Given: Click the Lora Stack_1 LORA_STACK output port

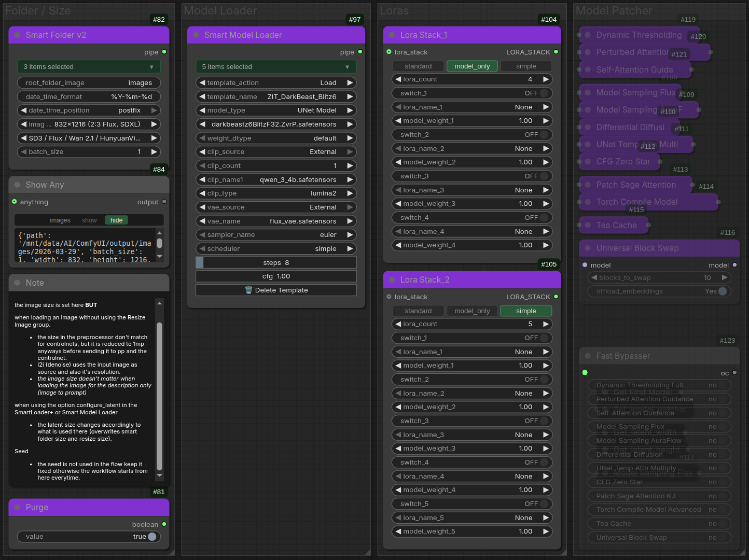Looking at the screenshot, I should pos(556,52).
